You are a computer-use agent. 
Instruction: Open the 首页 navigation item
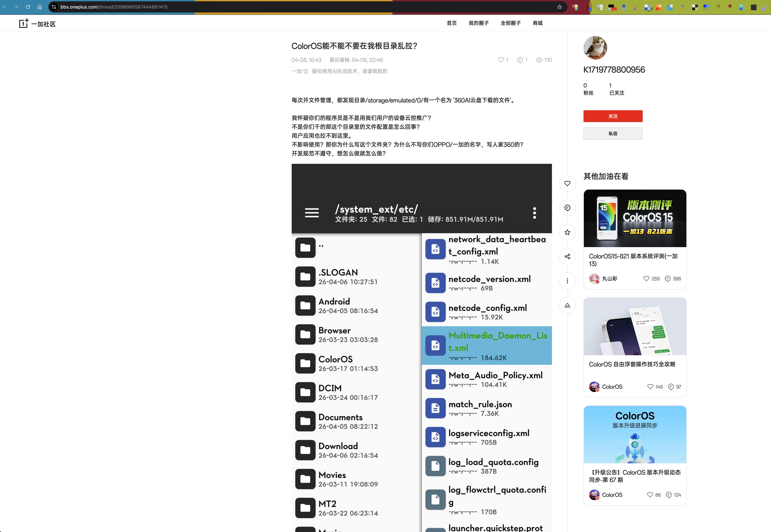(x=452, y=23)
